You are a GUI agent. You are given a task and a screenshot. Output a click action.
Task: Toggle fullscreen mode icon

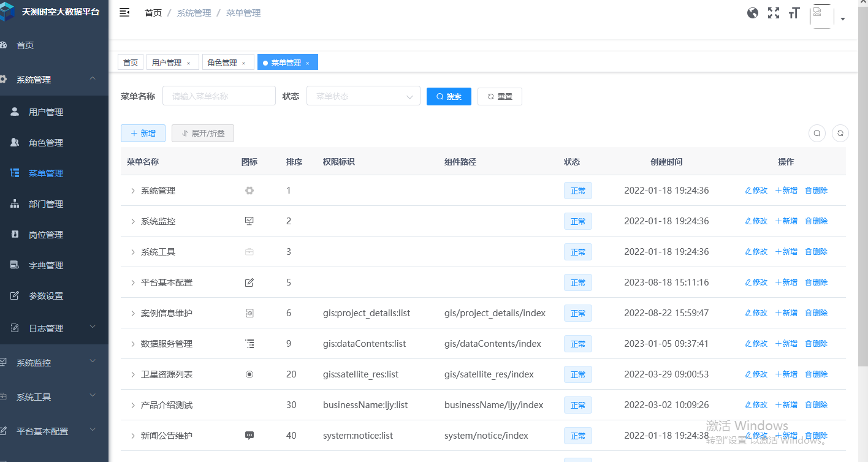coord(774,13)
